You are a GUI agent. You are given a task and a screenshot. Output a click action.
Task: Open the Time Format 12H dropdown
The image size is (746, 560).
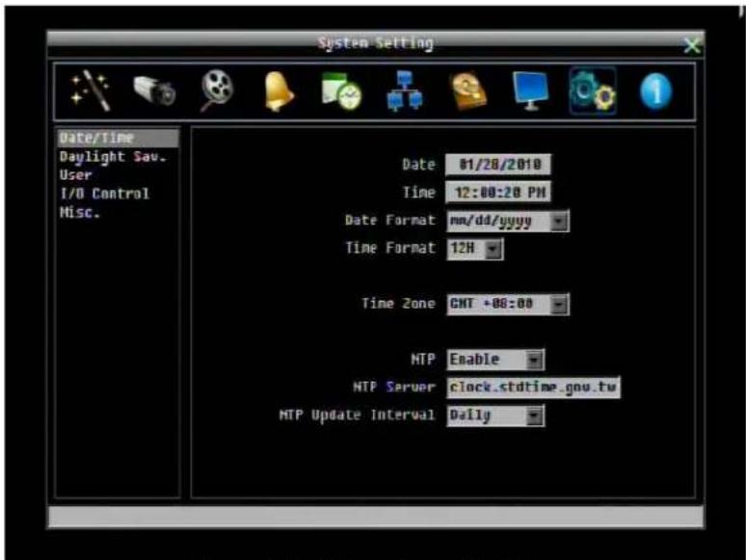474,249
